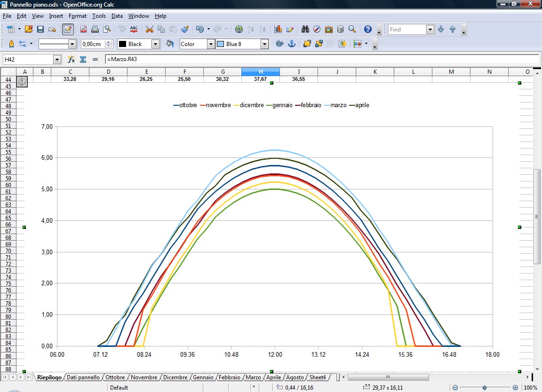Click the Export as PDF icon
Image resolution: width=542 pixels, height=392 pixels.
click(x=83, y=29)
